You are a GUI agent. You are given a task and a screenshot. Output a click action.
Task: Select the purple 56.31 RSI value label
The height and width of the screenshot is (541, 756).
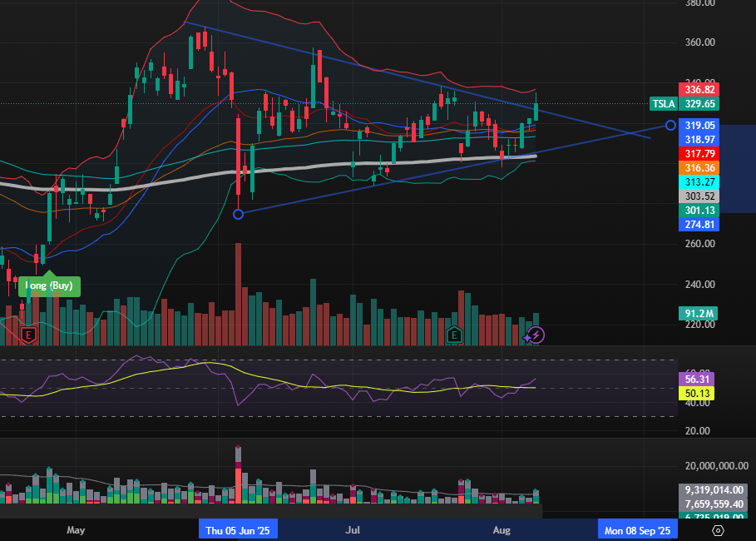coord(697,379)
